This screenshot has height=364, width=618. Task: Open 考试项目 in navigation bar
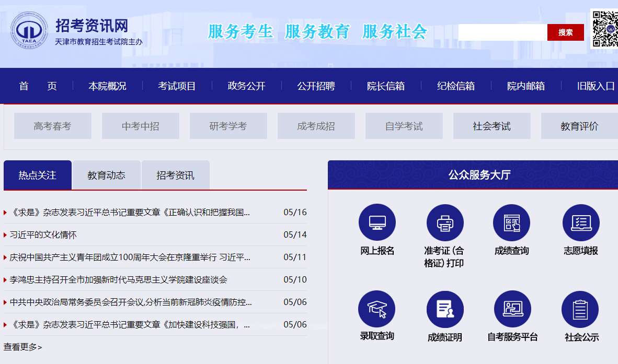pos(177,86)
